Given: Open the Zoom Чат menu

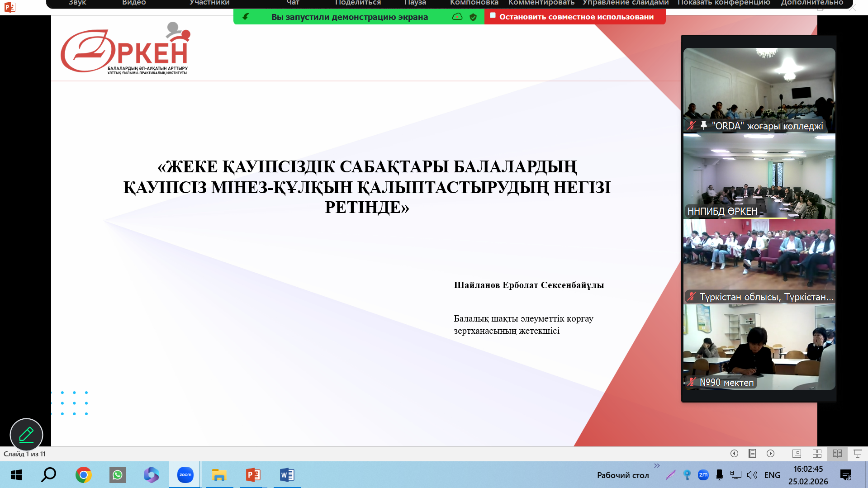Looking at the screenshot, I should [293, 3].
